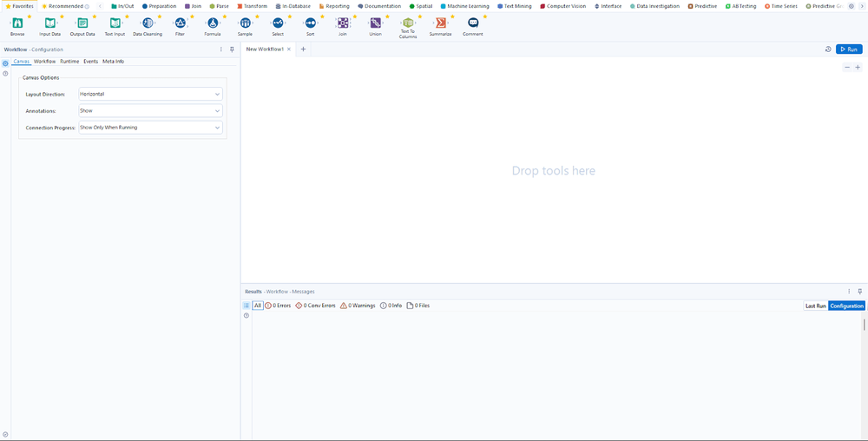Show All messages in Results
This screenshot has height=441, width=868.
pyautogui.click(x=258, y=306)
